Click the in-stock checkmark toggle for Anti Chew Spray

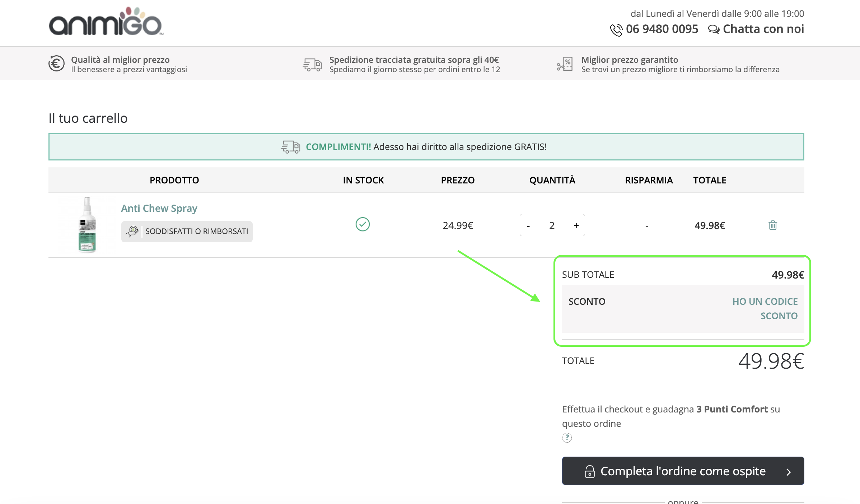[363, 224]
